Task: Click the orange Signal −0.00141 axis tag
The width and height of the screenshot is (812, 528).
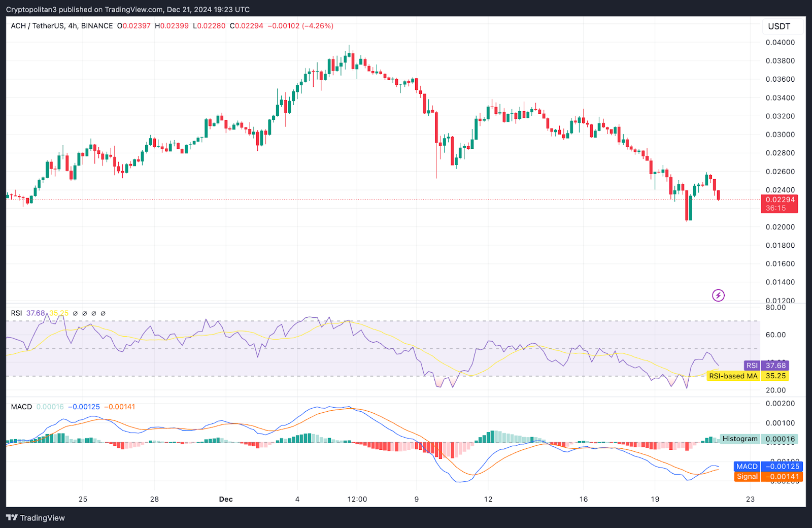Action: click(768, 477)
